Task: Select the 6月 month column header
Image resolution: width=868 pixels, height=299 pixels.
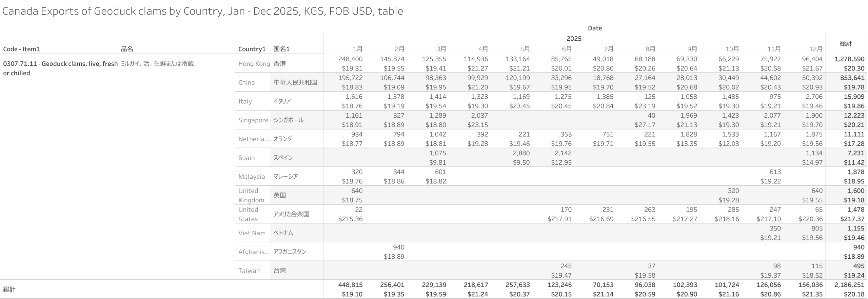Action: 567,49
